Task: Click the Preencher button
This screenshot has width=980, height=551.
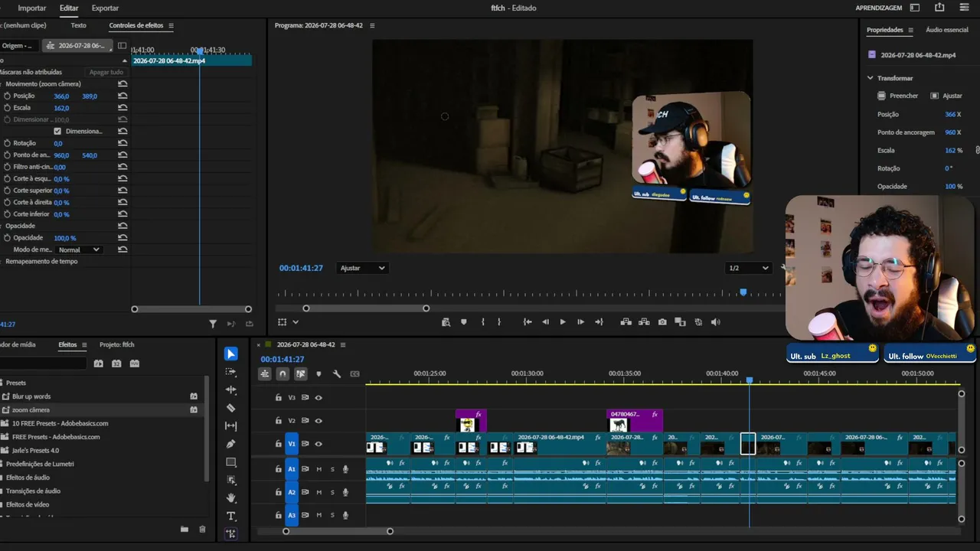Action: pyautogui.click(x=898, y=96)
